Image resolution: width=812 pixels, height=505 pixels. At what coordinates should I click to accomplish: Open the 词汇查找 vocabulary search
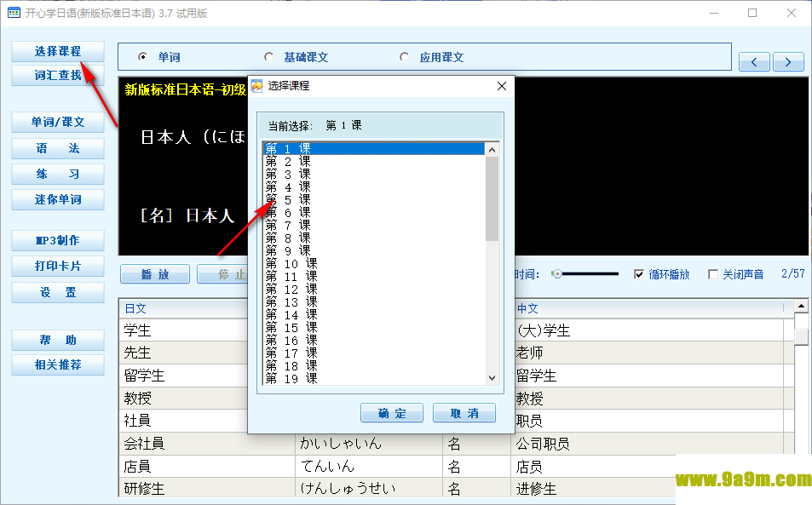click(56, 75)
